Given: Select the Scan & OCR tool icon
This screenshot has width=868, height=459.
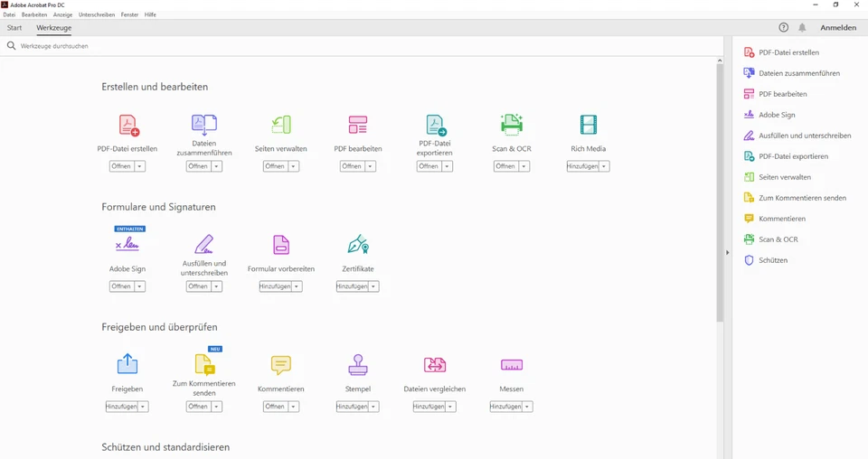Looking at the screenshot, I should (x=512, y=125).
